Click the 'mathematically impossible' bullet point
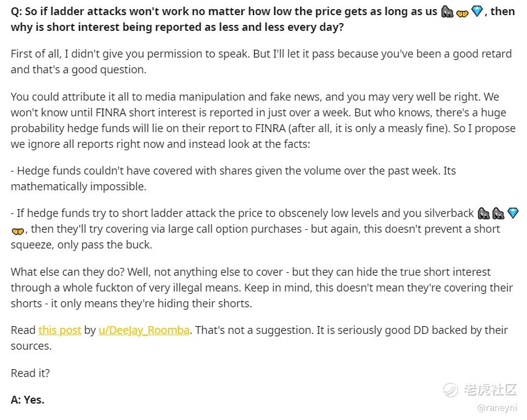 click(233, 178)
